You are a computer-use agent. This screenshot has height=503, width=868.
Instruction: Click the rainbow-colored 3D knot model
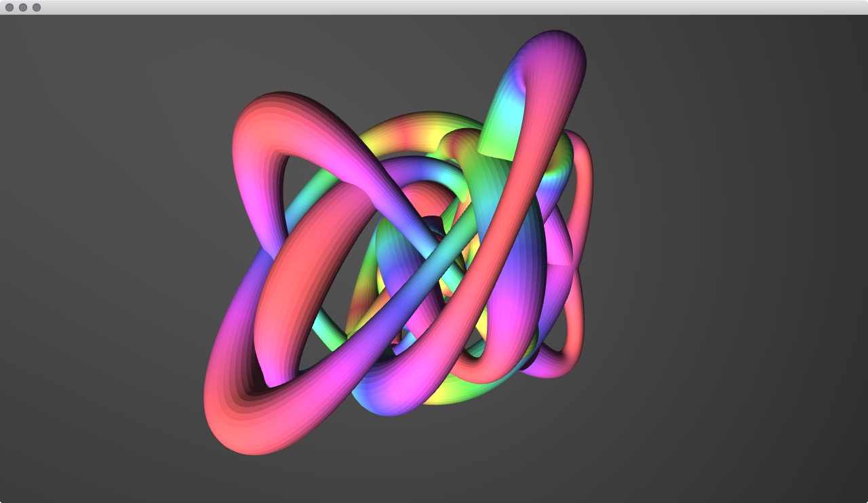398,242
